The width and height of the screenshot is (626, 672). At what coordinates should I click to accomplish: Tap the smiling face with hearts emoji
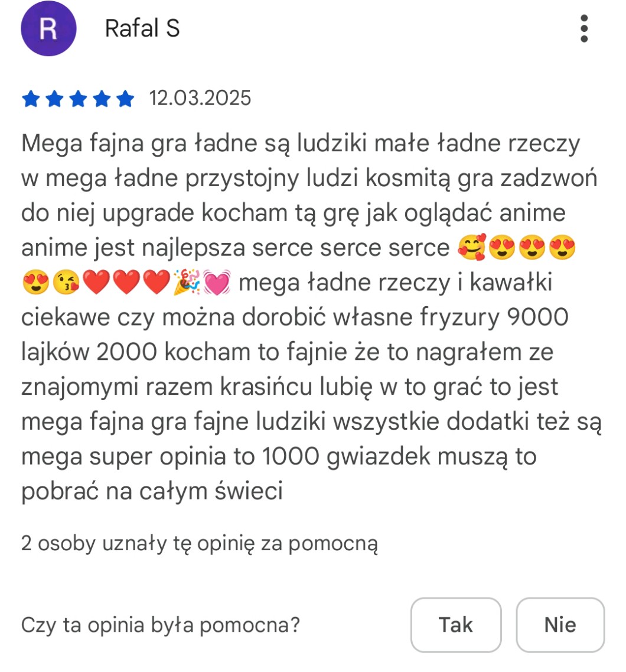(x=472, y=247)
